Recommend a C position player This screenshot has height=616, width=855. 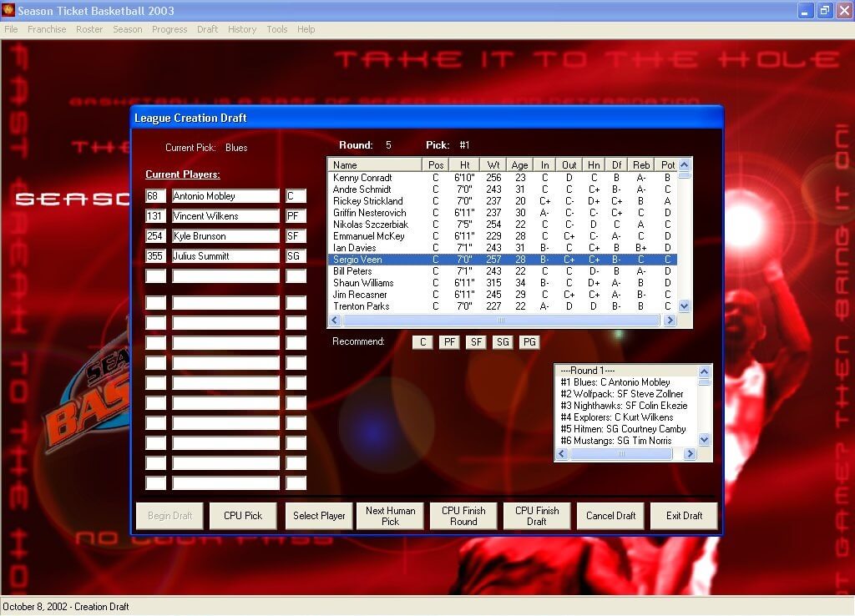pos(422,341)
